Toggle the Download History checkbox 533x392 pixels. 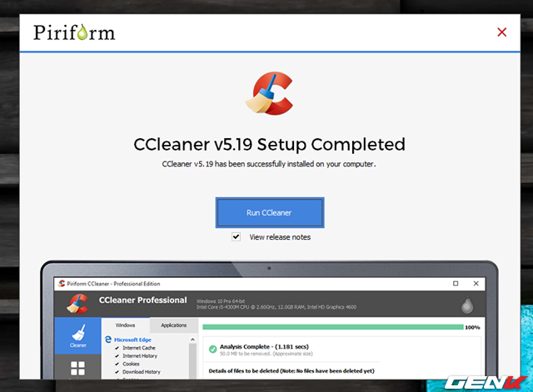point(116,372)
